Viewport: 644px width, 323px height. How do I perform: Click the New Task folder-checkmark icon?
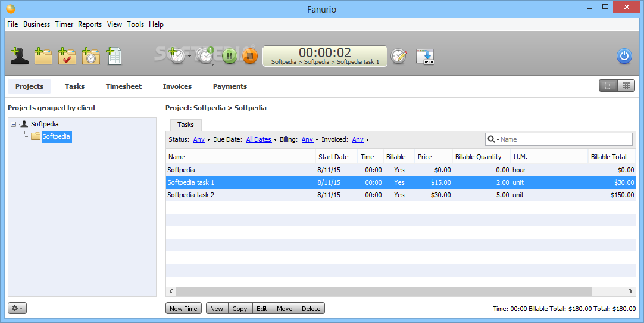[67, 56]
